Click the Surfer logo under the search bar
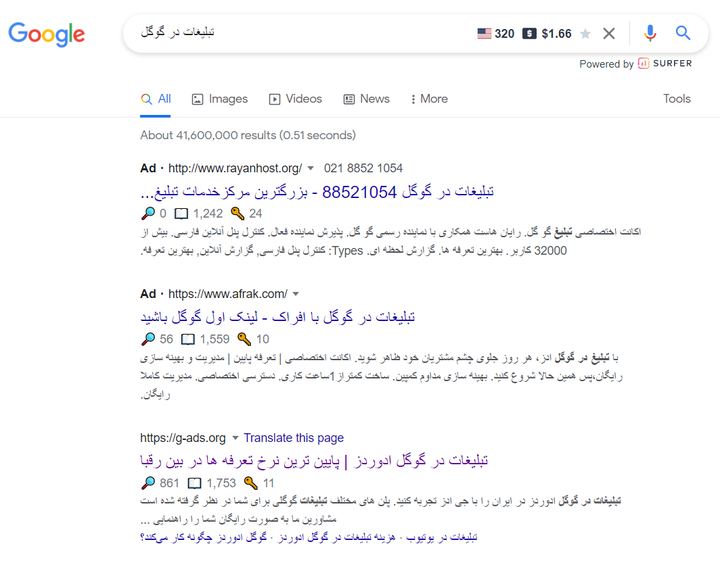This screenshot has width=720, height=567. click(665, 63)
